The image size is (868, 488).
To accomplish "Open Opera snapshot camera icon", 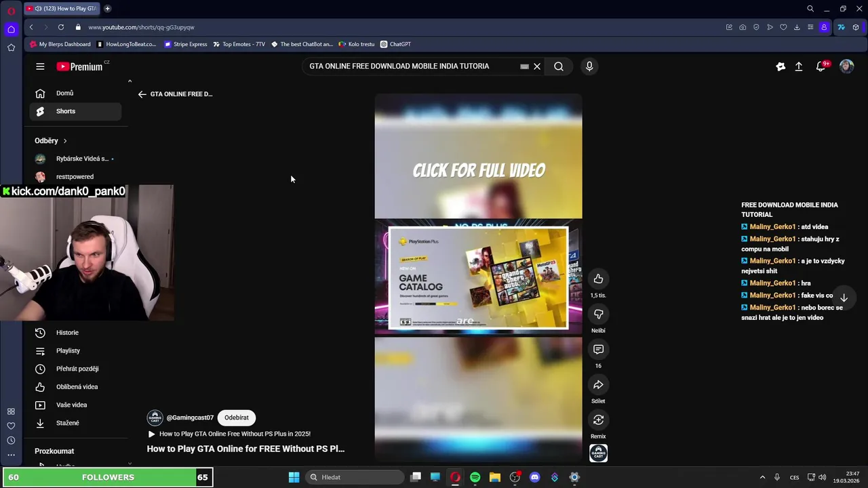I will click(x=743, y=27).
